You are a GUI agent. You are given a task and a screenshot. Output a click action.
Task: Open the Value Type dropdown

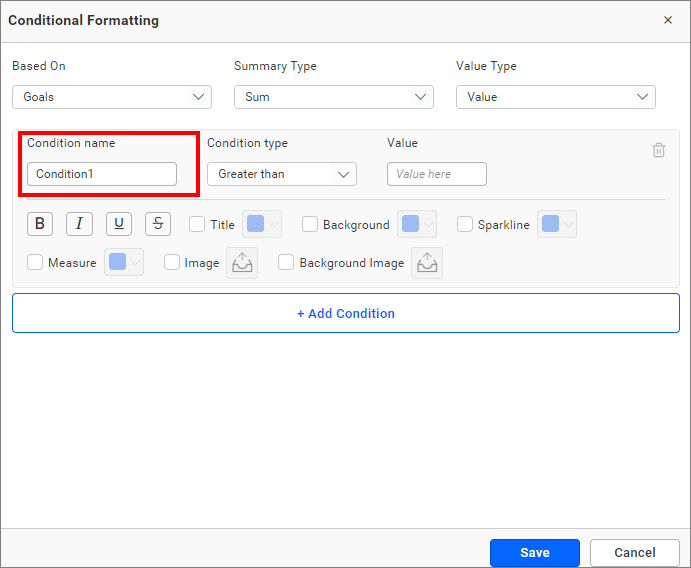556,97
